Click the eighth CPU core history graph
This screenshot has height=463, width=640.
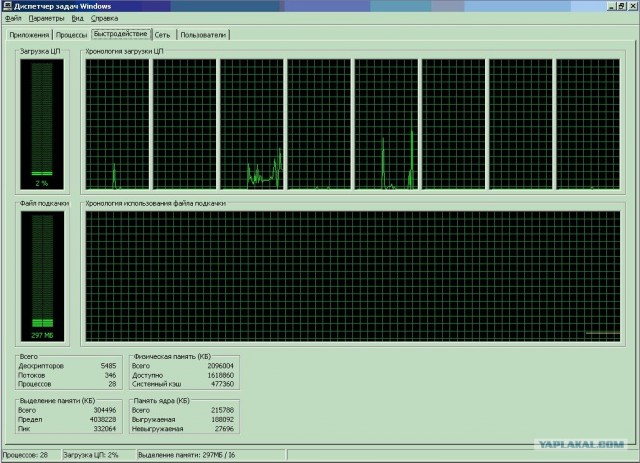pos(588,124)
